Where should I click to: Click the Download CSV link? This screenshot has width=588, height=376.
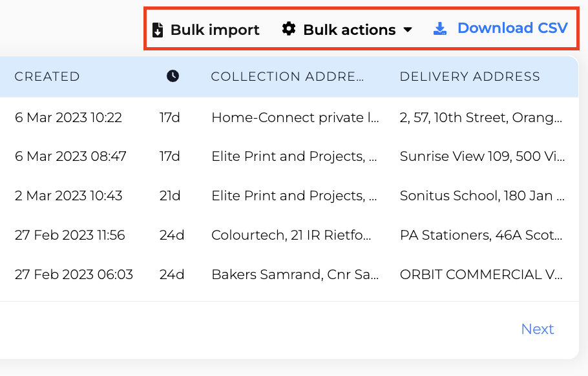(501, 28)
